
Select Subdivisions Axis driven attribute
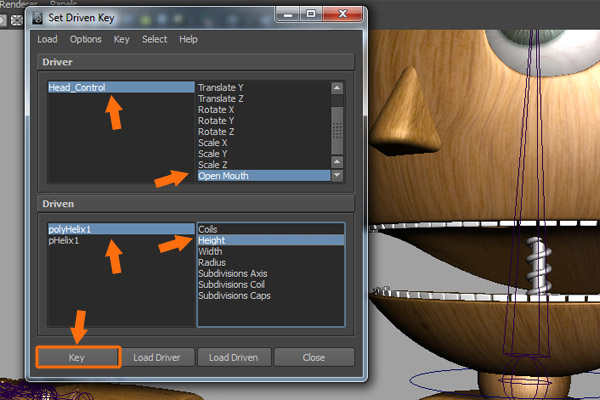point(271,274)
